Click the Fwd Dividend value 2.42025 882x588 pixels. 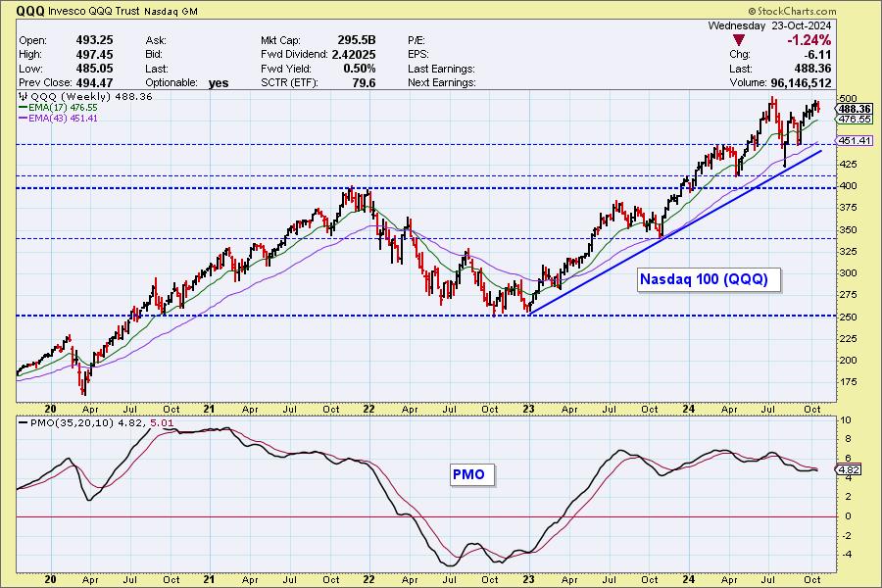[x=354, y=55]
